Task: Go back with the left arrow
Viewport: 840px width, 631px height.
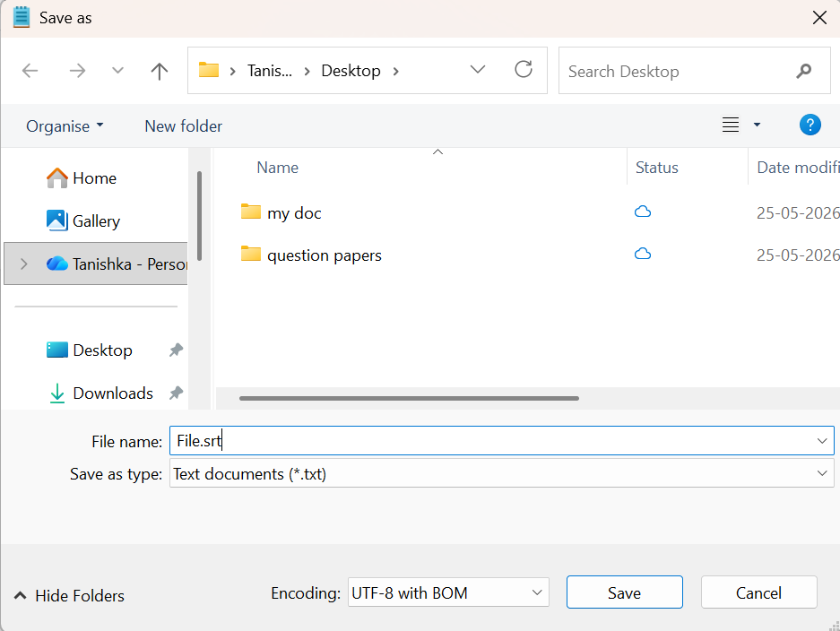Action: click(x=30, y=71)
